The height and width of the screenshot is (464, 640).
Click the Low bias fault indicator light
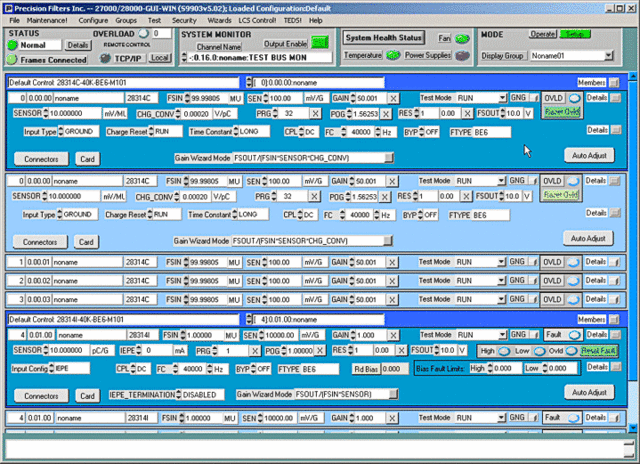pyautogui.click(x=539, y=351)
